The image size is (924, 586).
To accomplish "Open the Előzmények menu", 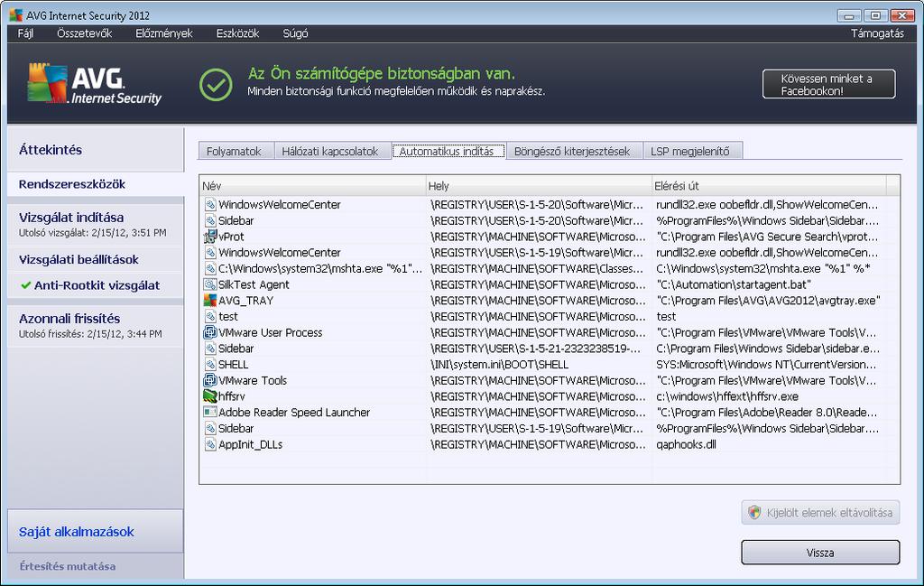I will (164, 33).
